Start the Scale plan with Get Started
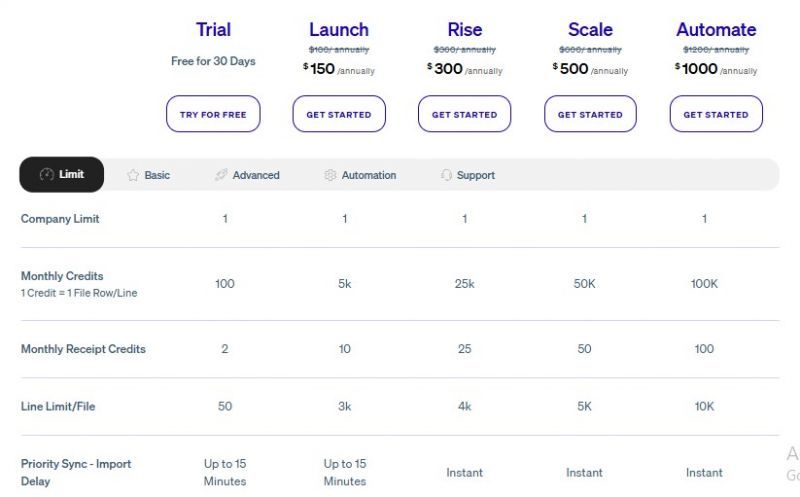 click(x=590, y=114)
